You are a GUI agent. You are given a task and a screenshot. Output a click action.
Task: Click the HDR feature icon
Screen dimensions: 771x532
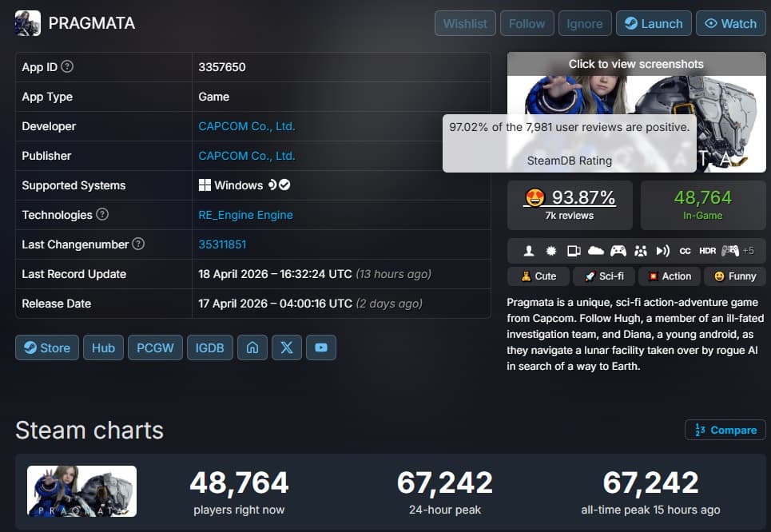click(x=707, y=251)
